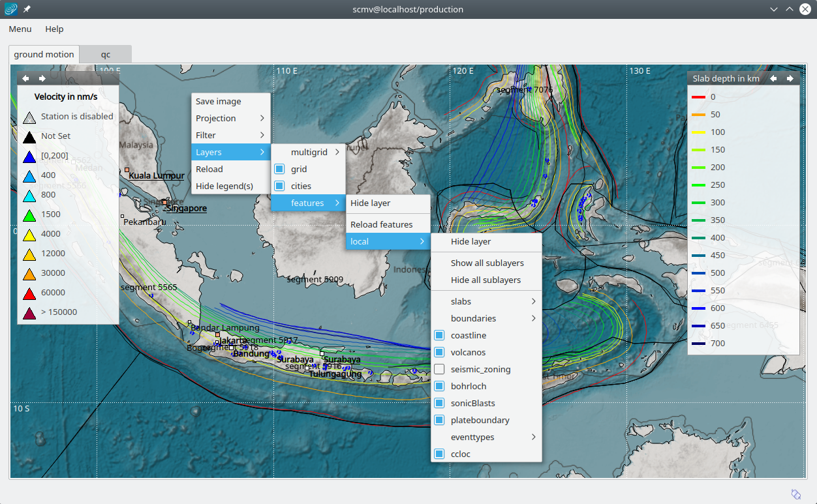Uncheck the coastline sublayer checkbox
This screenshot has width=817, height=504.
point(440,335)
